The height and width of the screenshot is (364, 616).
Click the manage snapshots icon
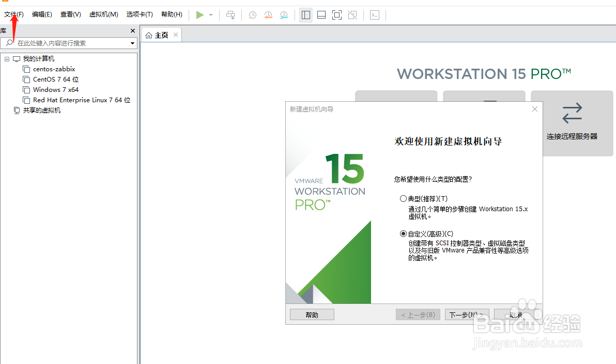(x=284, y=15)
